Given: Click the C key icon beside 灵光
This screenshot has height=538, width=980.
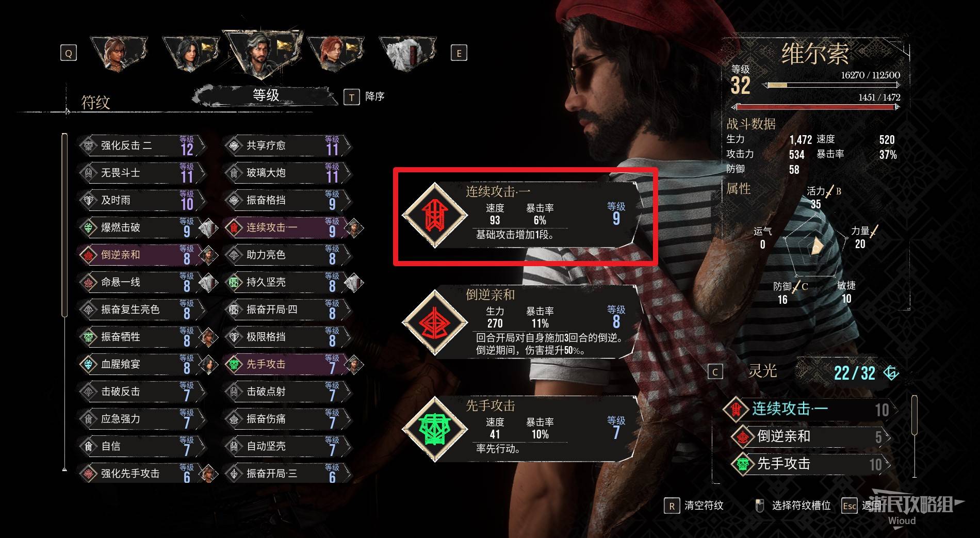Looking at the screenshot, I should (715, 372).
